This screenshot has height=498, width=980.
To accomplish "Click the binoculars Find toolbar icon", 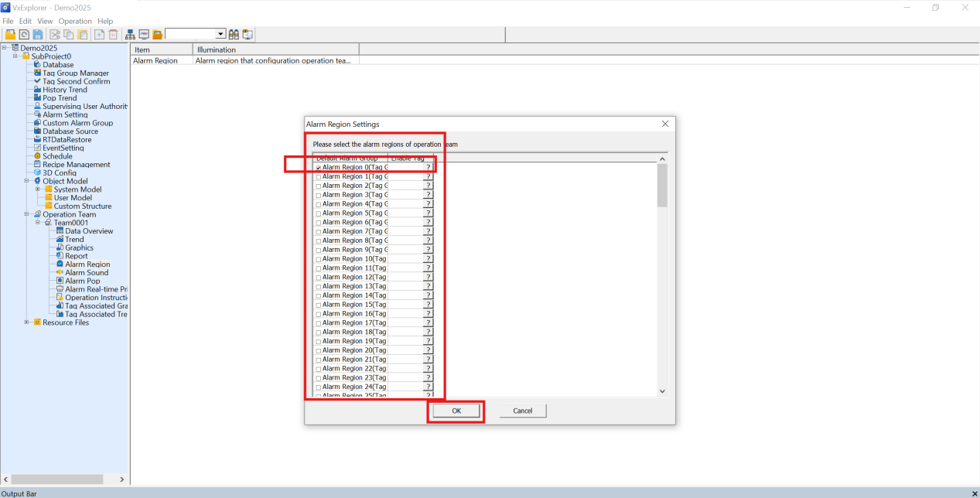I will [234, 34].
